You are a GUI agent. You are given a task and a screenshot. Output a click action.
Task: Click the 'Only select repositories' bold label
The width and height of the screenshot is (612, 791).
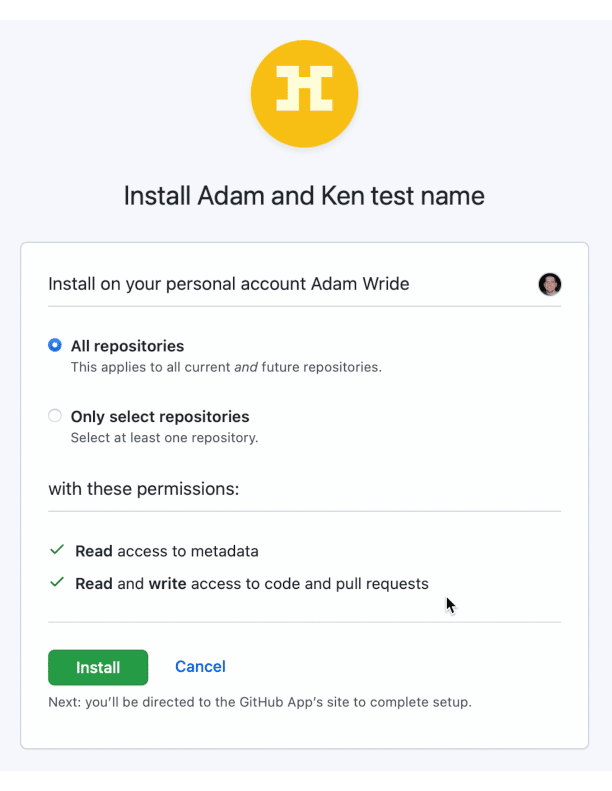pos(160,417)
